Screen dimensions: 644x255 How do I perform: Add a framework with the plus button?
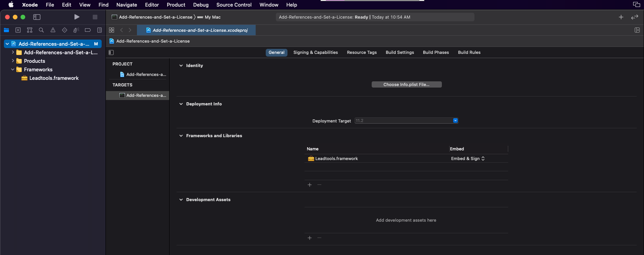pos(310,185)
